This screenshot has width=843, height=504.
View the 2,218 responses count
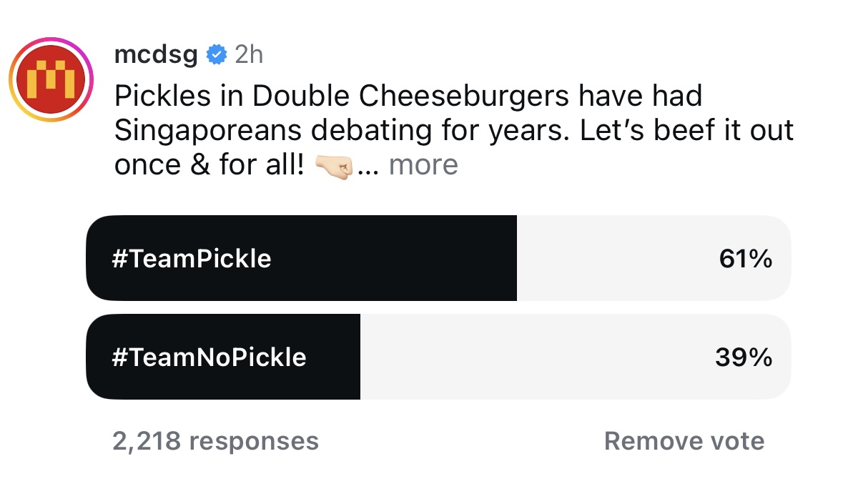pos(216,442)
